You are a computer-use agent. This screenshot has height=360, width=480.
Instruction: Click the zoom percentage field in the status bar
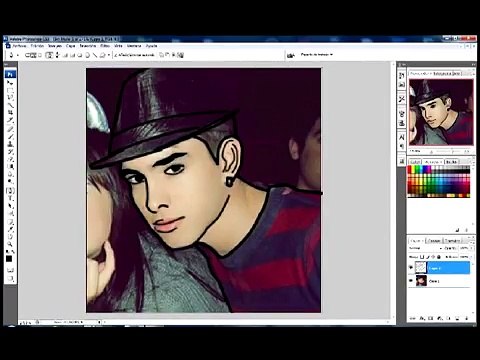[26, 322]
